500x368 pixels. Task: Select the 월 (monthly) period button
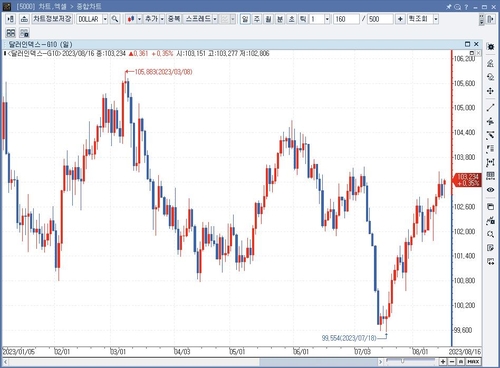pyautogui.click(x=268, y=19)
